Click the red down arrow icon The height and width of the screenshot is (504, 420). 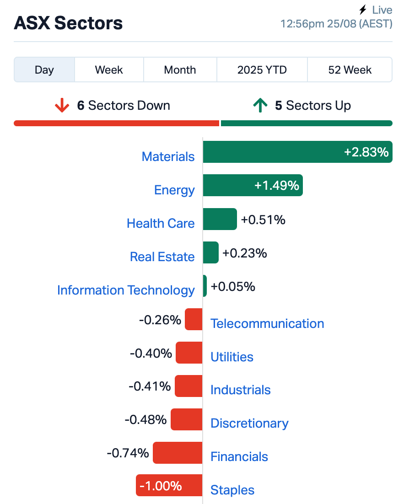click(x=62, y=106)
